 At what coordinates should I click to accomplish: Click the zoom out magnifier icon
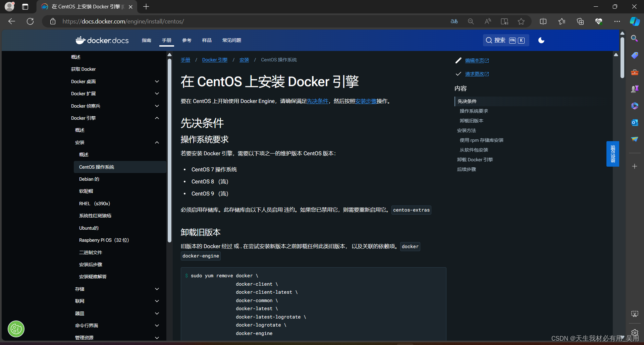(471, 21)
